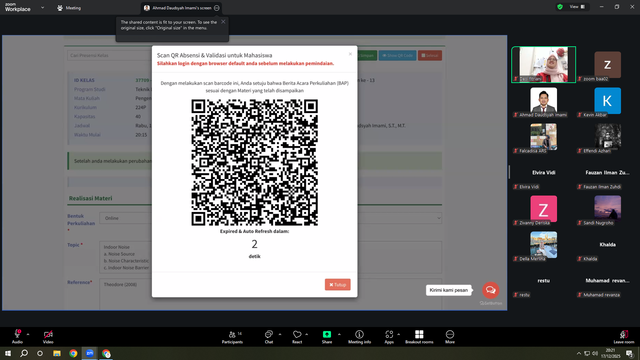Click the QR code image
Screen dimensions: 640x360
tap(255, 162)
